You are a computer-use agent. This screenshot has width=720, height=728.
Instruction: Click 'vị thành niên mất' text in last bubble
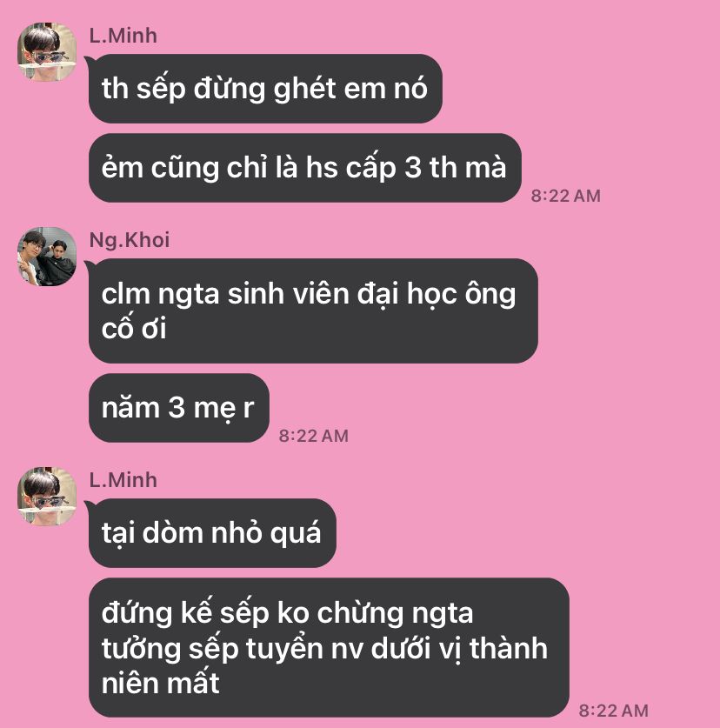pos(324,665)
